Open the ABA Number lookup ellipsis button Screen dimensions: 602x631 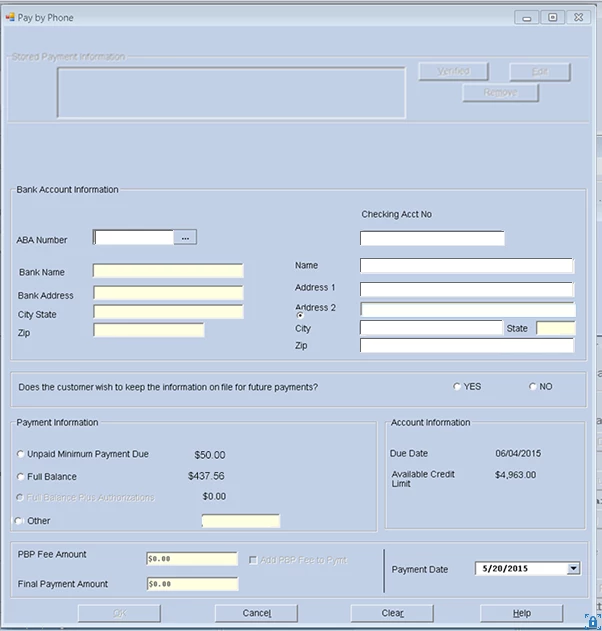tap(185, 237)
